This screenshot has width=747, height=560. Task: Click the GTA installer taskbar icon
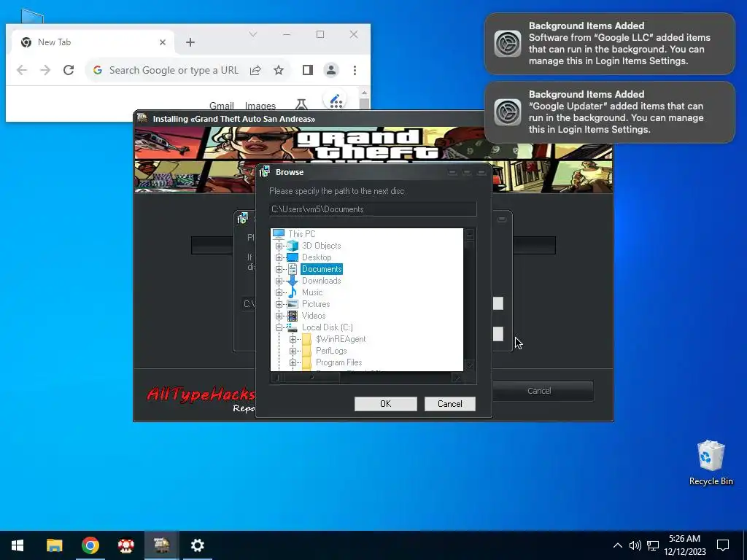point(161,545)
